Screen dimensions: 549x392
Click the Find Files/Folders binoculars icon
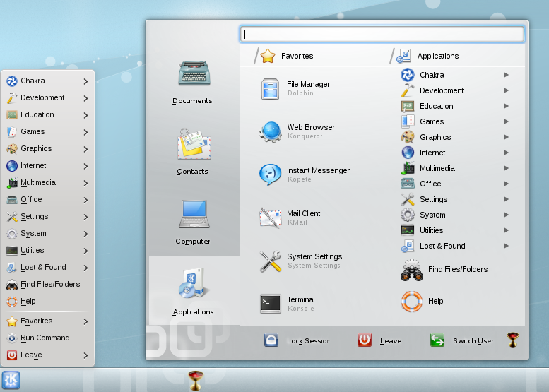(x=411, y=270)
